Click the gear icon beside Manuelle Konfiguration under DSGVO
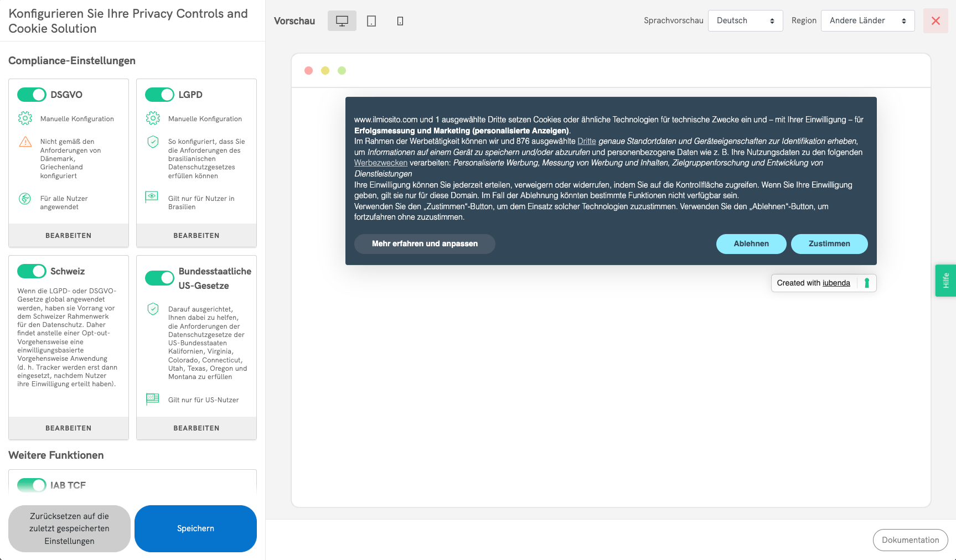This screenshot has width=956, height=560. [x=25, y=118]
